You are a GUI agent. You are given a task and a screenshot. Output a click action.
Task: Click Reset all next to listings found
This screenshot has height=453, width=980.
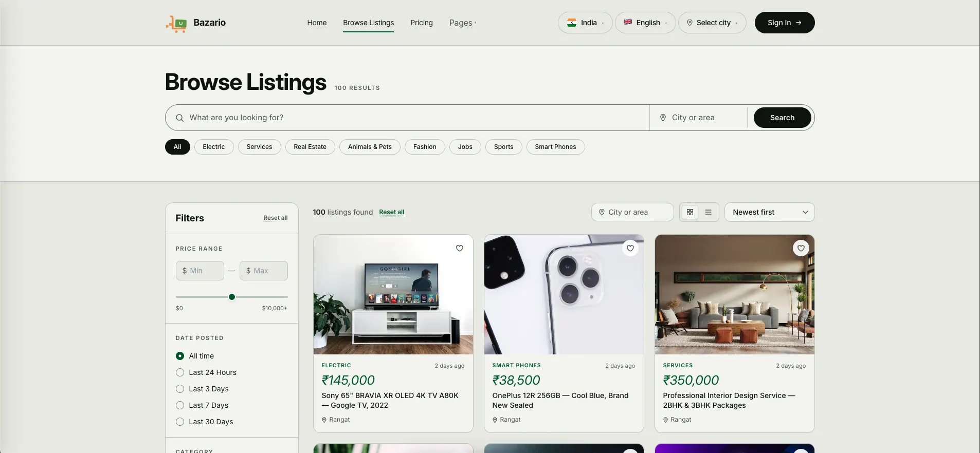click(x=392, y=212)
